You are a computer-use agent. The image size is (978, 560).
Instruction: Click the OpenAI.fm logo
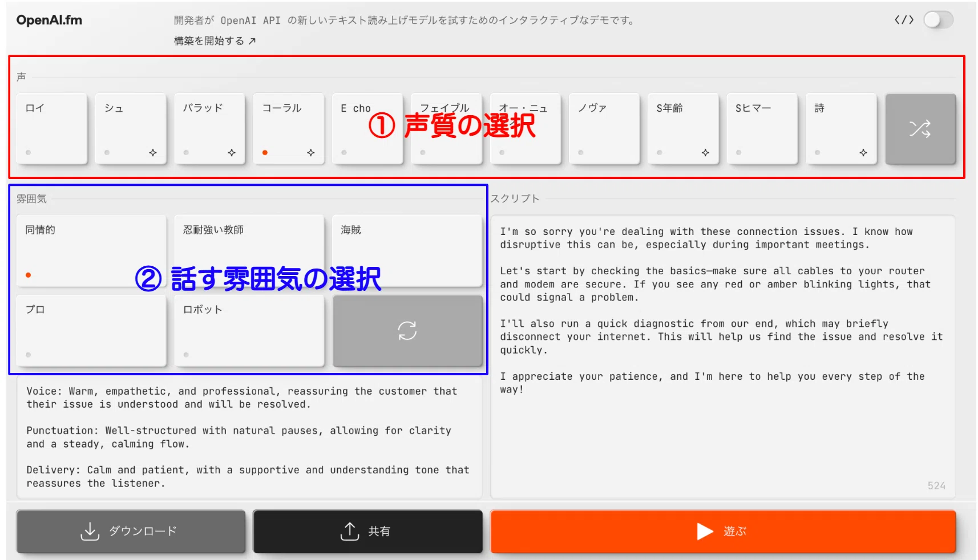coord(49,20)
